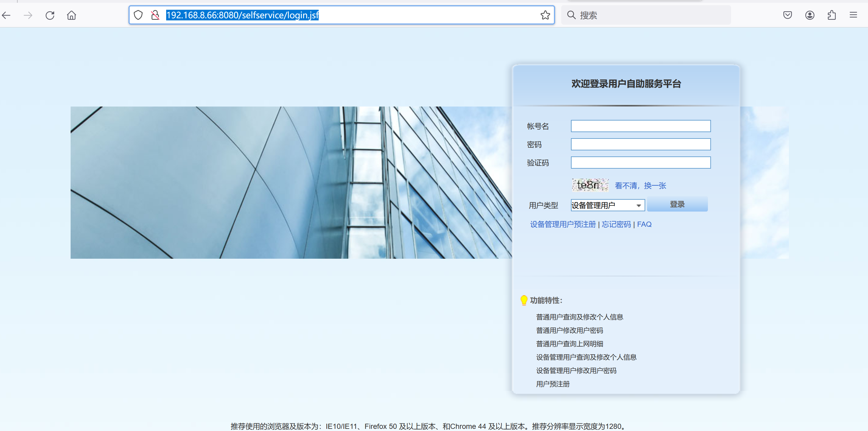Click the 忘记密码 link

tap(616, 224)
